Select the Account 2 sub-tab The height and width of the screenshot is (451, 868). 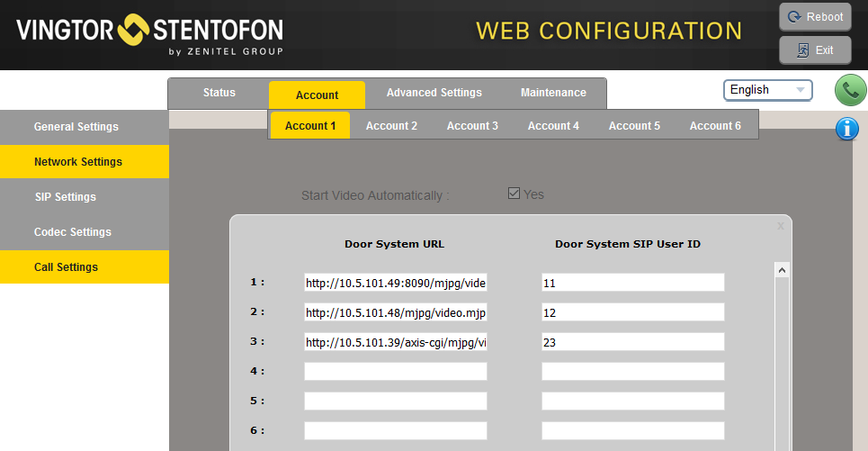click(x=391, y=126)
